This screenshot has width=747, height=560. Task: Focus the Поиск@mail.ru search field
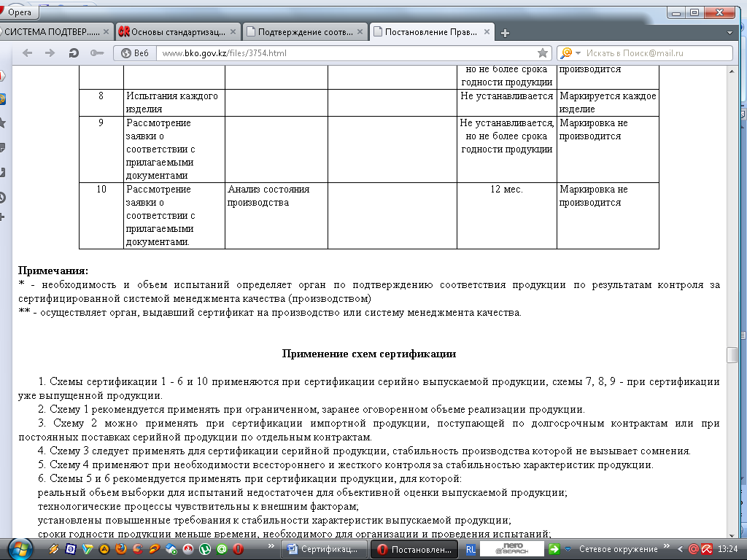point(657,52)
